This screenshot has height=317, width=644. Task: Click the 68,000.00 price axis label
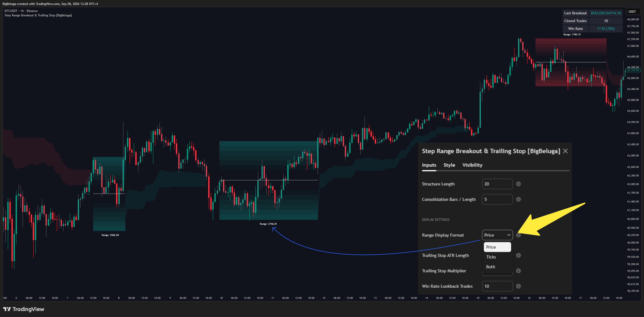pos(633,19)
